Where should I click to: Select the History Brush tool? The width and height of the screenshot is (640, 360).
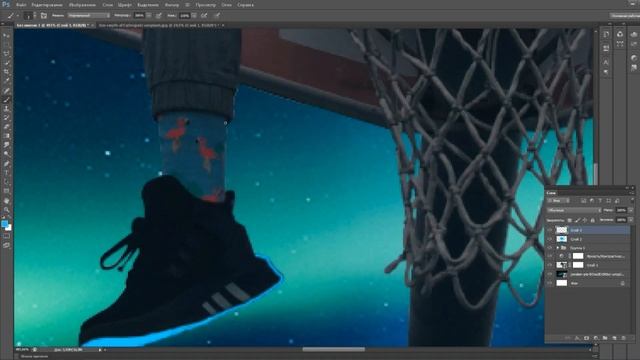tap(7, 118)
